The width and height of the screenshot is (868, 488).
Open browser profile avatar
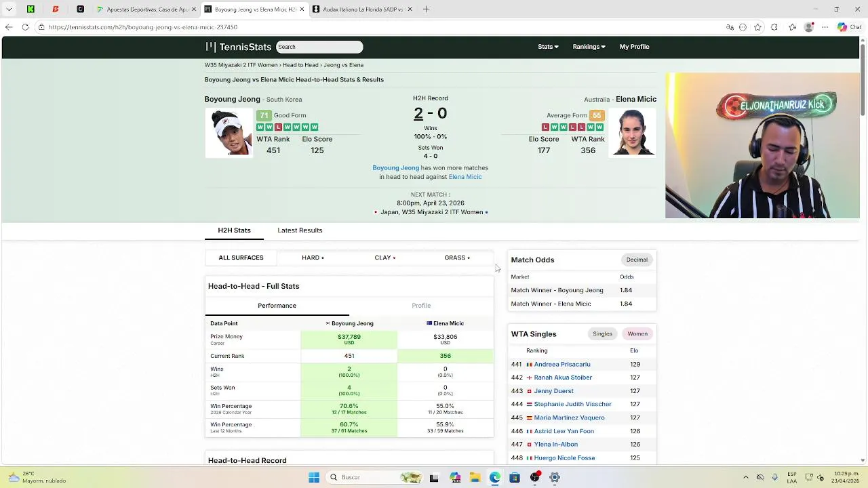click(x=808, y=27)
